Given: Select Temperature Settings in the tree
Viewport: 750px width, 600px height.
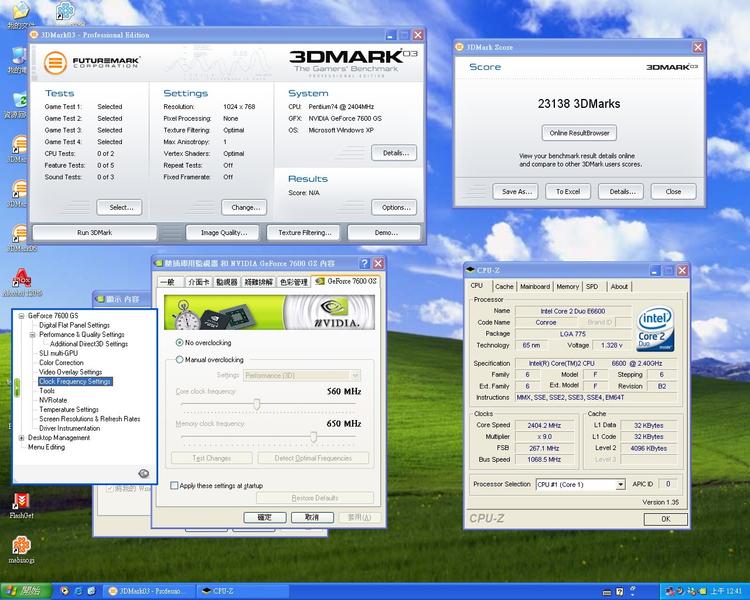Looking at the screenshot, I should (x=68, y=410).
